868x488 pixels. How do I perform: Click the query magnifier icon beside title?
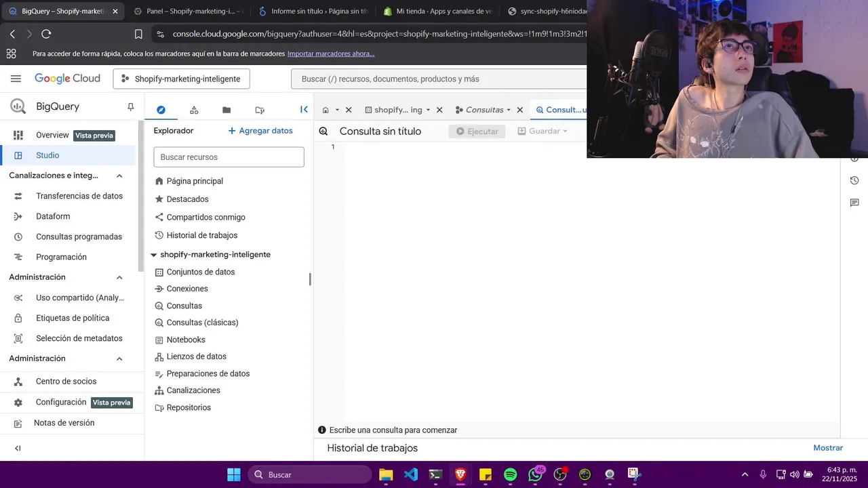[x=323, y=131]
